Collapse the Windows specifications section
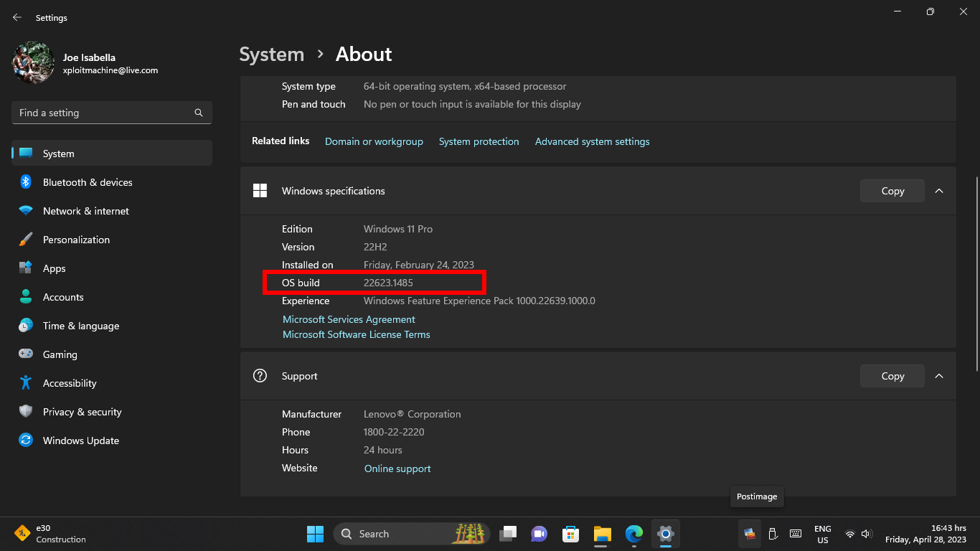The height and width of the screenshot is (551, 980). [939, 191]
